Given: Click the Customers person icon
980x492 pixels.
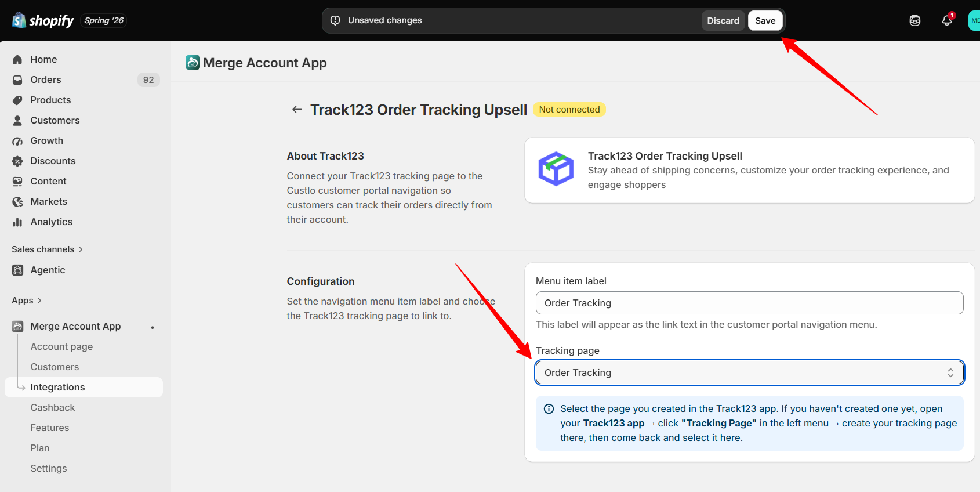Looking at the screenshot, I should (x=17, y=120).
